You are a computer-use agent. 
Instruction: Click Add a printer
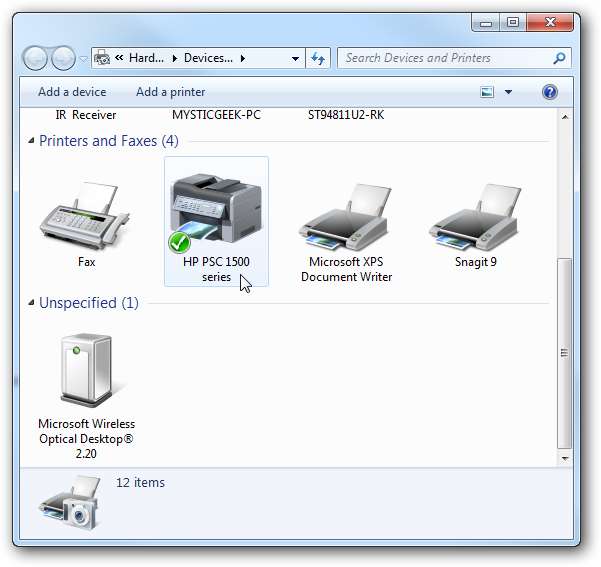[x=170, y=92]
